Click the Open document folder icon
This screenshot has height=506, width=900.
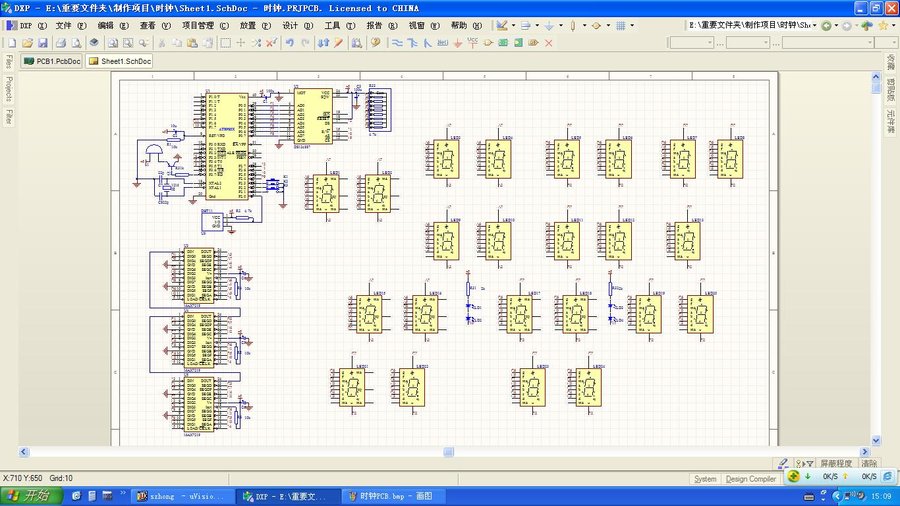pyautogui.click(x=27, y=43)
